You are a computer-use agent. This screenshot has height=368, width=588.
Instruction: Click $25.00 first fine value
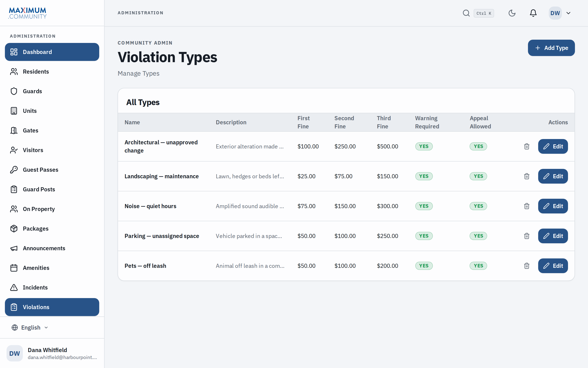[306, 176]
